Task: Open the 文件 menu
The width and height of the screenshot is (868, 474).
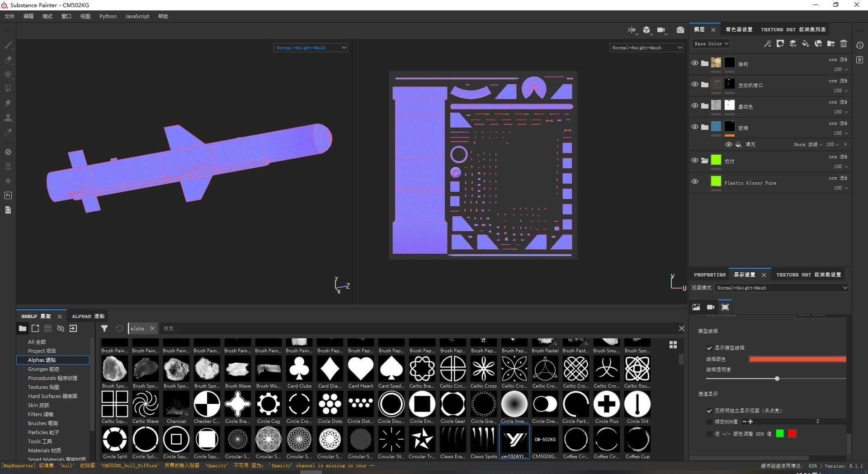Action: [x=9, y=16]
